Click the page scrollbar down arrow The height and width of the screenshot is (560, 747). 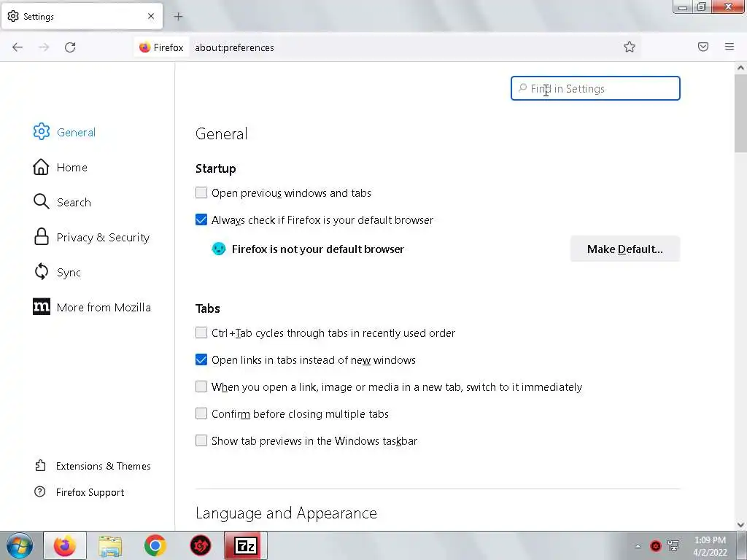(x=740, y=525)
